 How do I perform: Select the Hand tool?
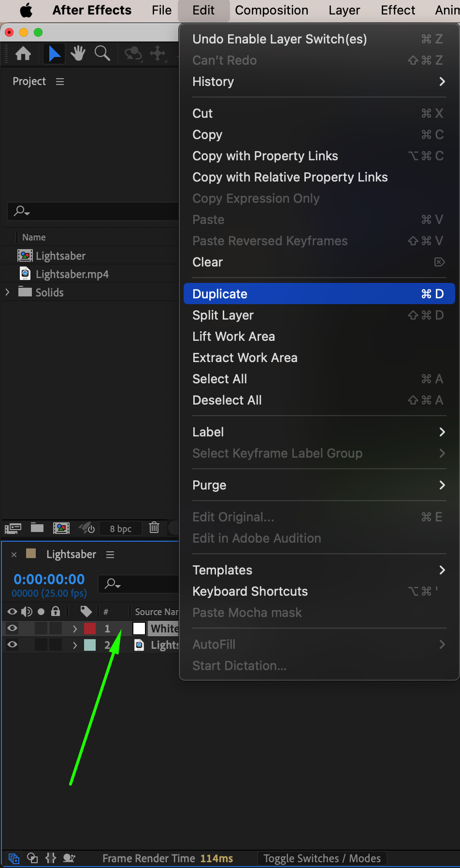[x=78, y=54]
